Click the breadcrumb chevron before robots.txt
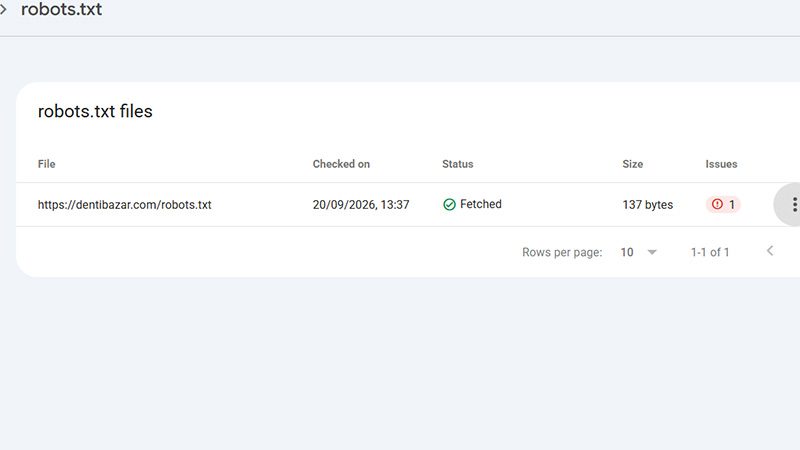 coord(4,9)
